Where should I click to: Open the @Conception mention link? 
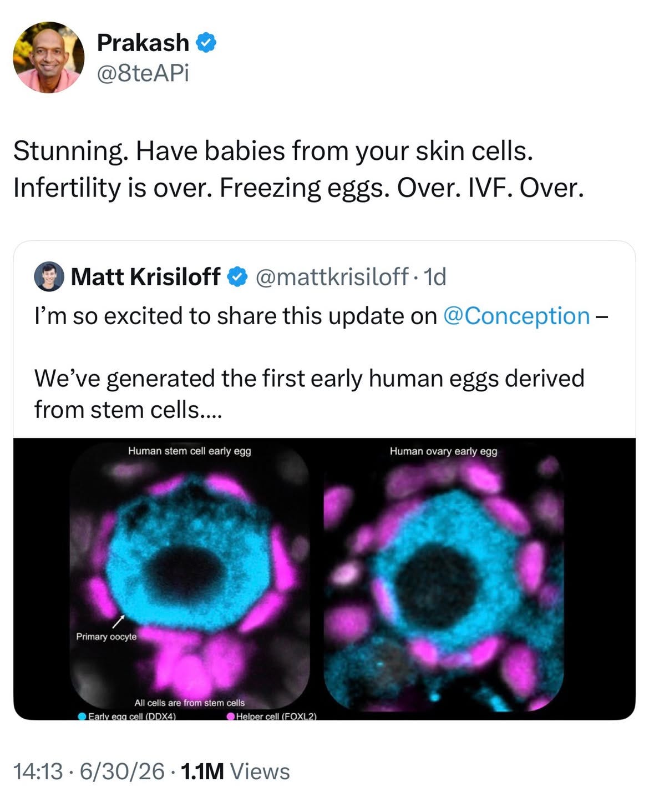pyautogui.click(x=516, y=316)
